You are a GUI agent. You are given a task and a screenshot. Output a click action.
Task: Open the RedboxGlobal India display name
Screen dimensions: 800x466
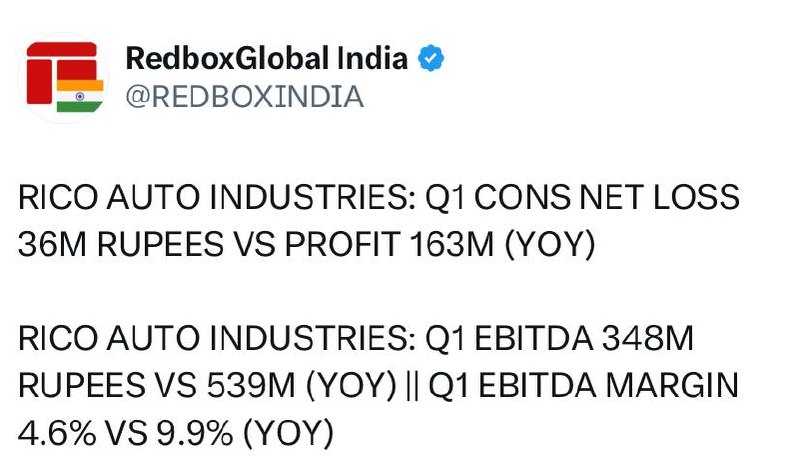(266, 58)
